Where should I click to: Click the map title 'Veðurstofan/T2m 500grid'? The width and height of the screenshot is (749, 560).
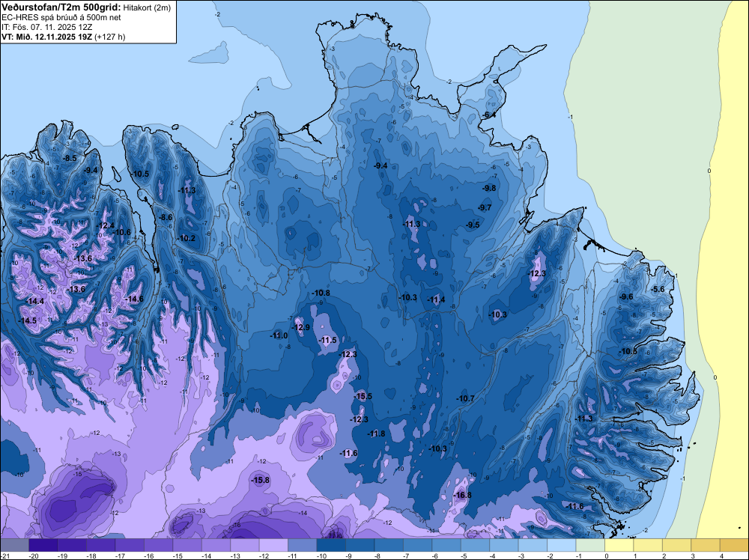point(61,7)
